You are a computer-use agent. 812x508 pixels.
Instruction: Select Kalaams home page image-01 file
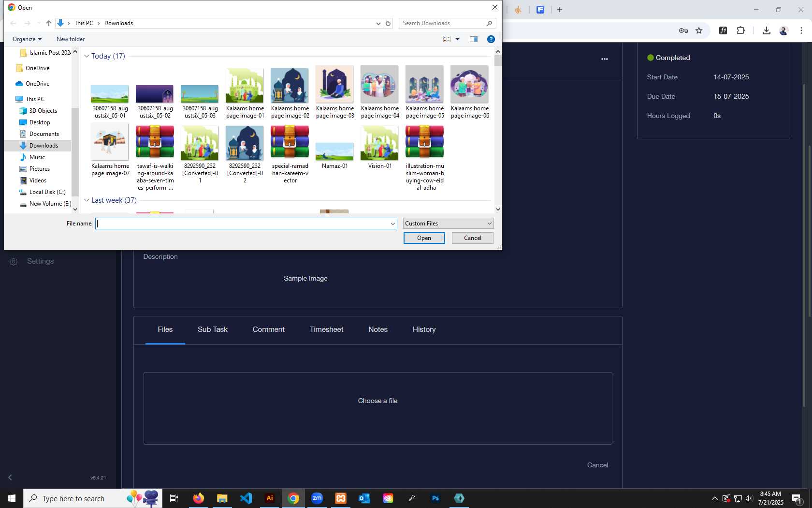click(245, 92)
